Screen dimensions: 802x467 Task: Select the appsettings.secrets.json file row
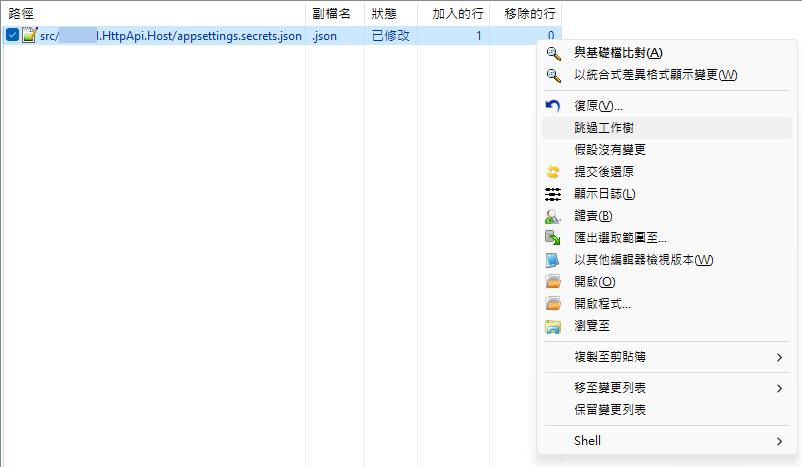click(170, 36)
